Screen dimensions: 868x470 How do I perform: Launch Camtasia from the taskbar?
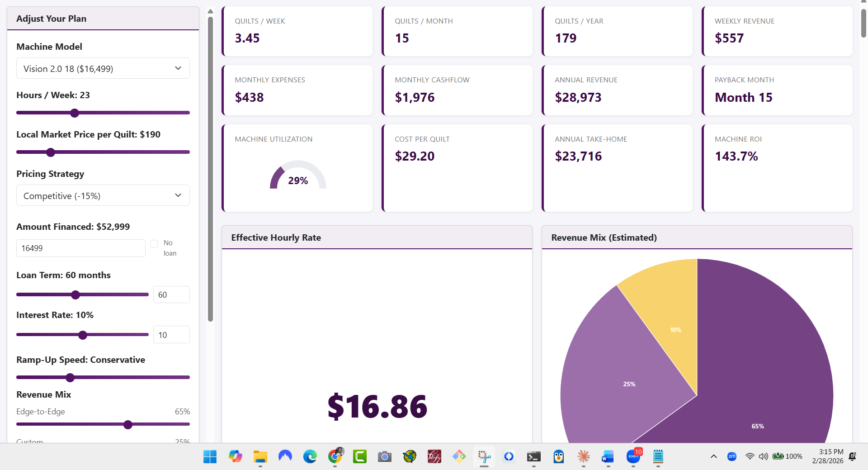coord(359,457)
